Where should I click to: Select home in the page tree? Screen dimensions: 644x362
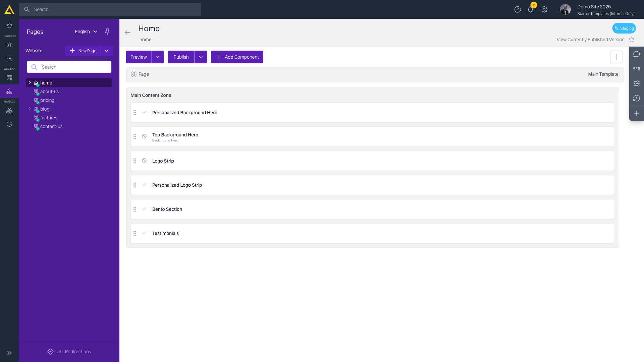pyautogui.click(x=69, y=83)
